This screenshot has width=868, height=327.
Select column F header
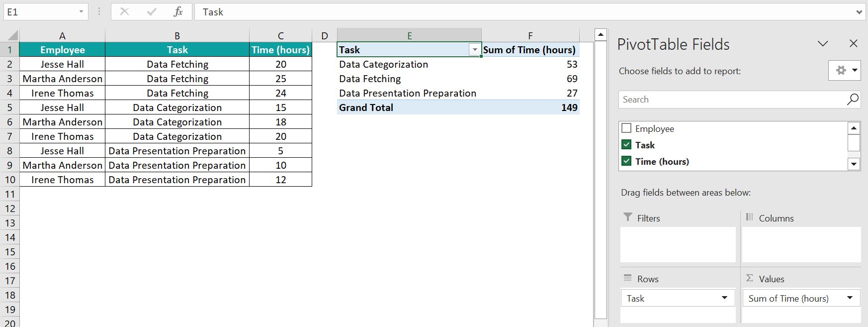(x=530, y=36)
